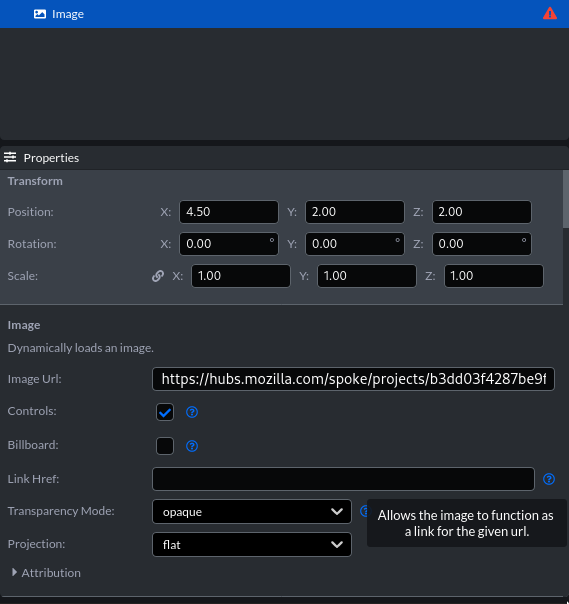This screenshot has height=604, width=569.
Task: Enable the Billboard checkbox
Action: (x=165, y=446)
